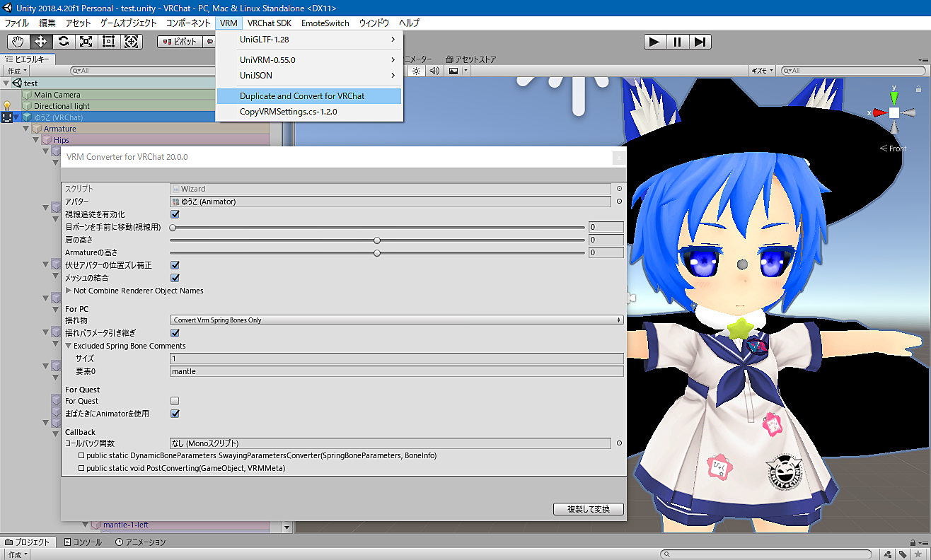Click the Project search-by-type filter icon
931x560 pixels.
click(889, 554)
